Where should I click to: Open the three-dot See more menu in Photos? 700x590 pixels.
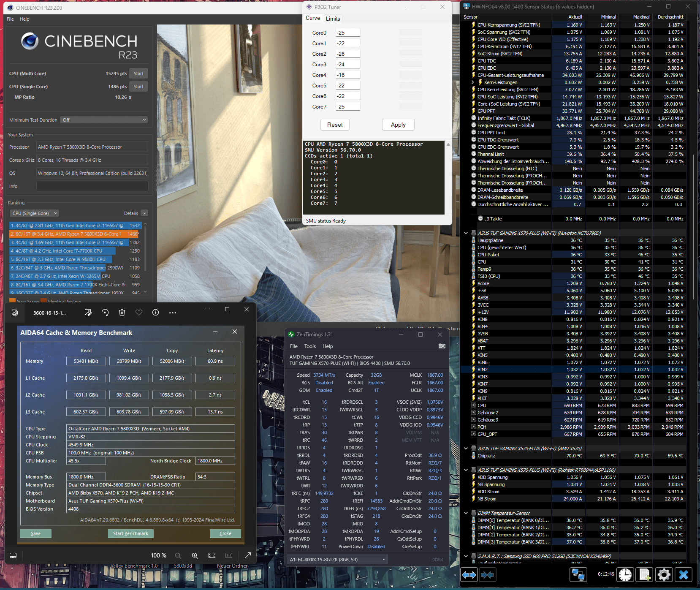point(172,313)
